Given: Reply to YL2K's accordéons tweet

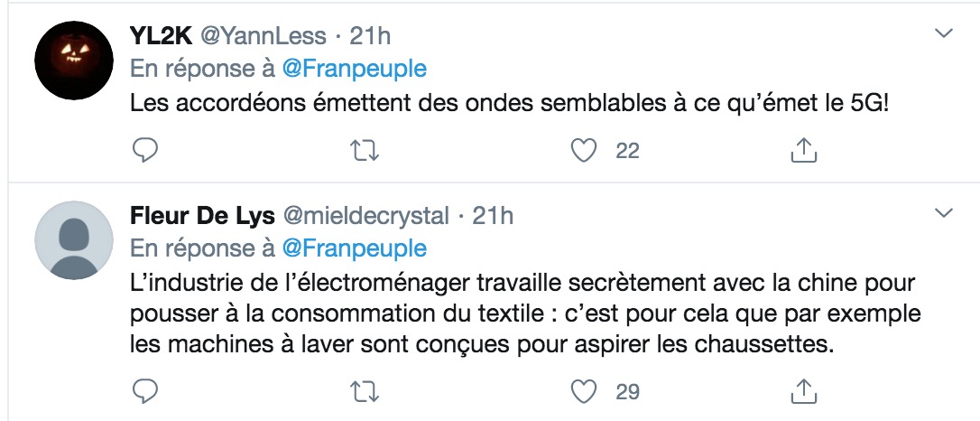Looking at the screenshot, I should pyautogui.click(x=145, y=151).
